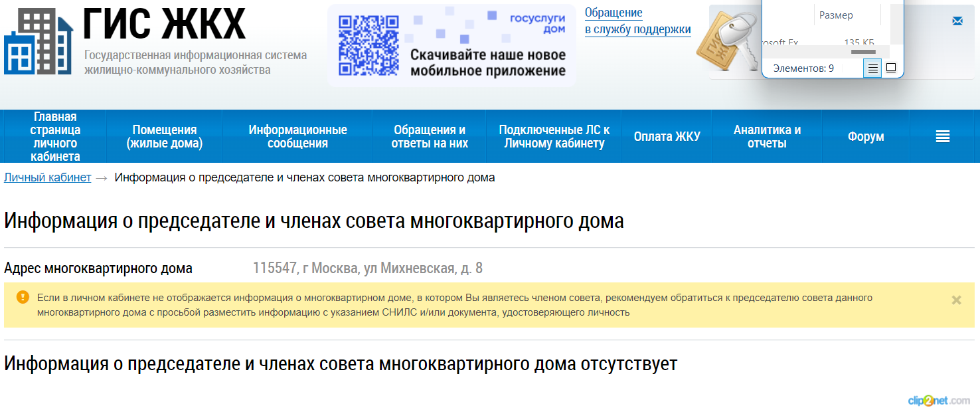Open the envelope messages icon

957,21
